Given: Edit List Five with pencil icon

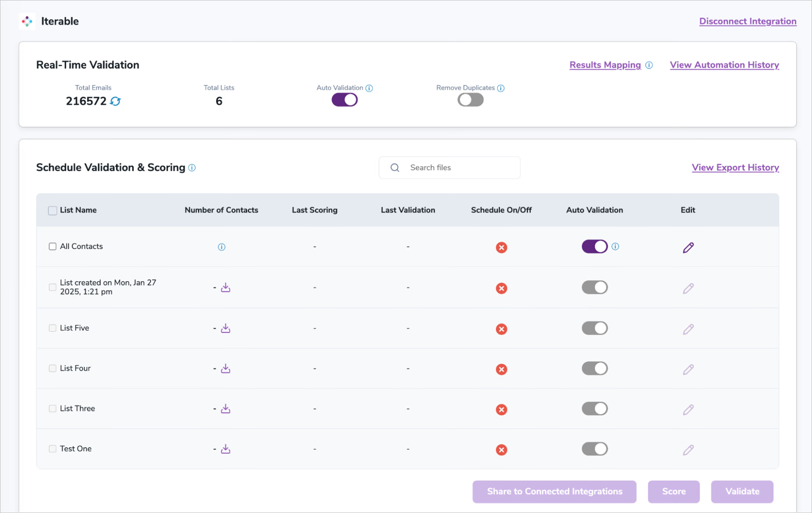Looking at the screenshot, I should coord(688,329).
